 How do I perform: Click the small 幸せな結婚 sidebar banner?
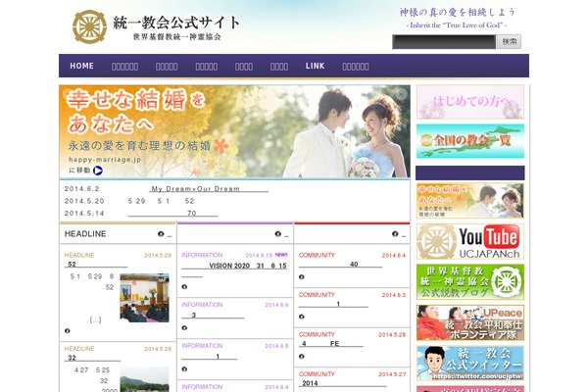pyautogui.click(x=470, y=201)
